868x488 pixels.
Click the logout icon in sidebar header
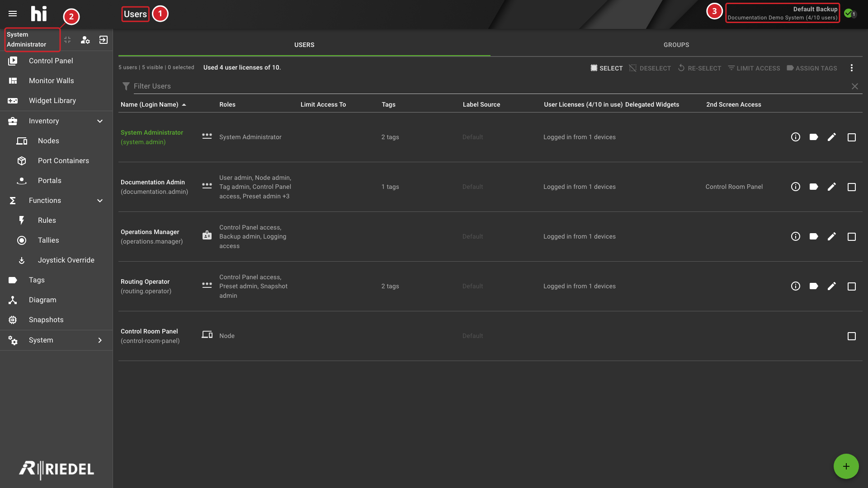point(104,40)
